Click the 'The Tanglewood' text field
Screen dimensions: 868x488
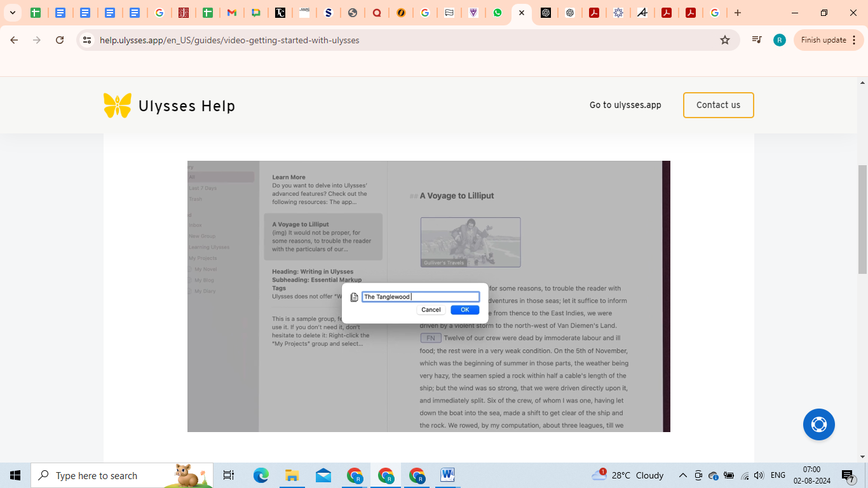(x=421, y=297)
